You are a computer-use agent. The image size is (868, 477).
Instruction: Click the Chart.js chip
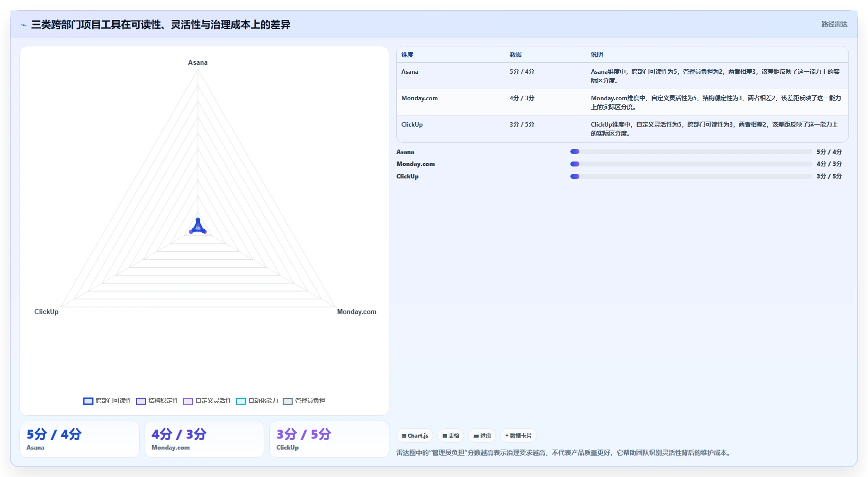click(415, 436)
